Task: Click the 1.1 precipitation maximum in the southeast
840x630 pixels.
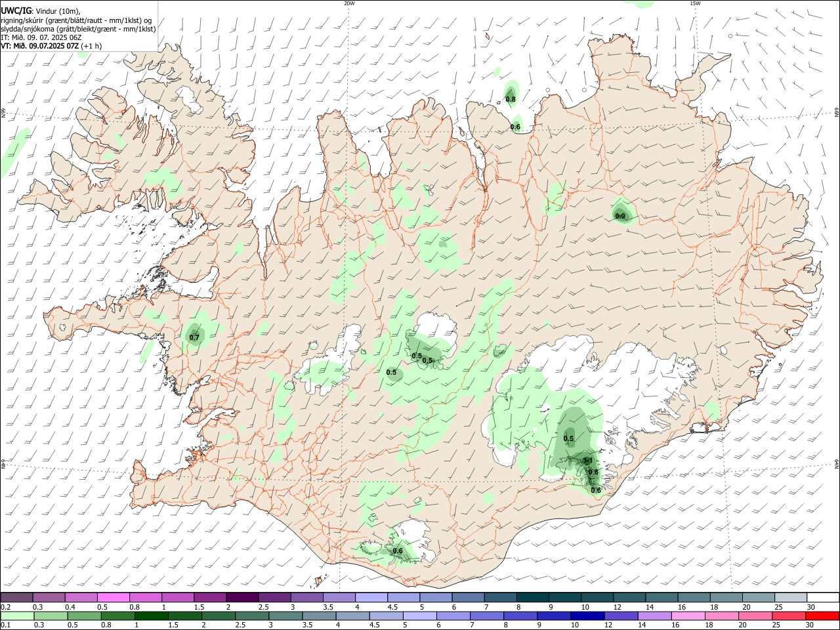Action: [588, 461]
